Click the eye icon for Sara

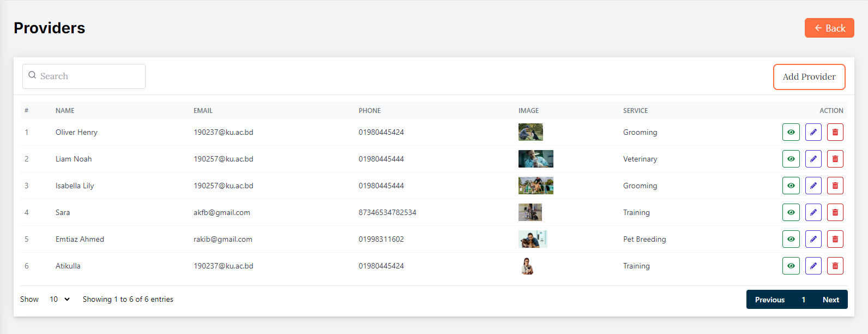coord(791,212)
